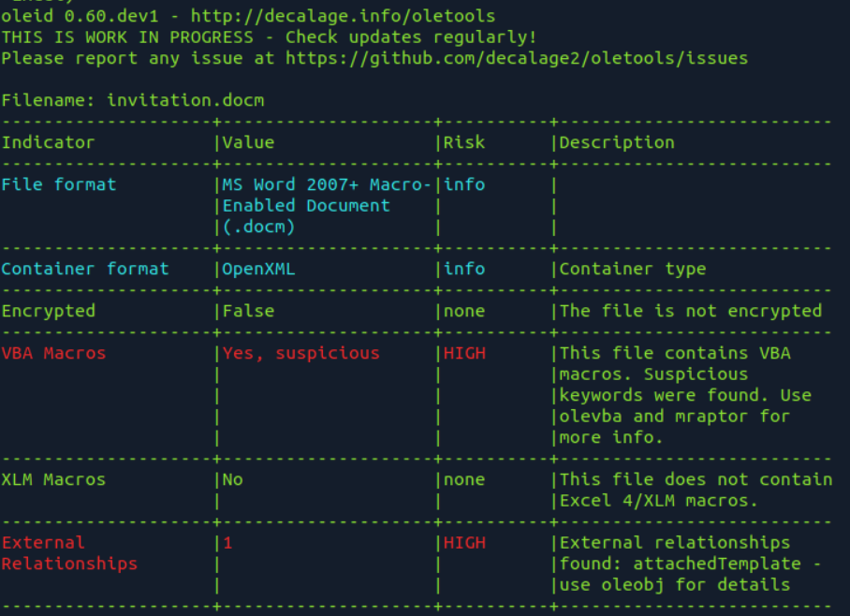Click the HIGH risk for VBA Macros

(464, 354)
